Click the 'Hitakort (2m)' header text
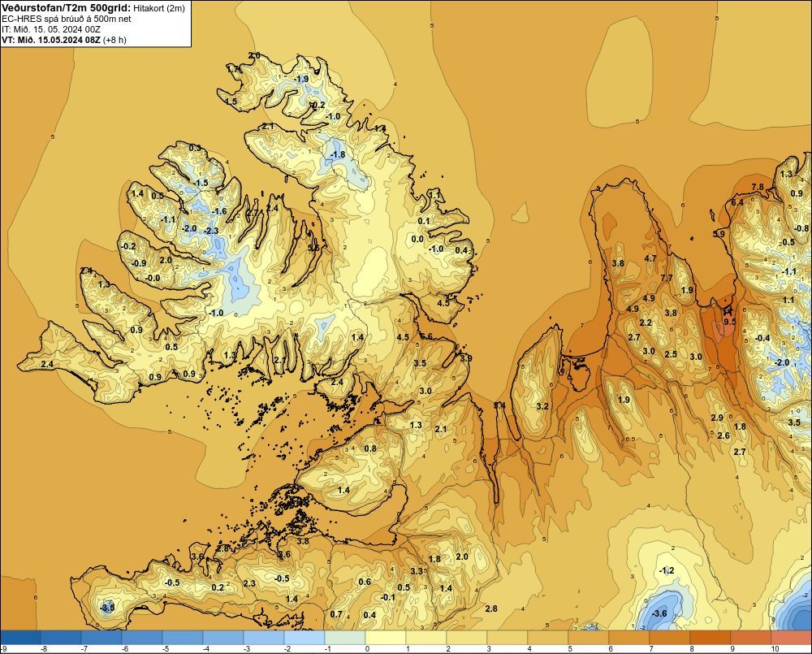 158,8
